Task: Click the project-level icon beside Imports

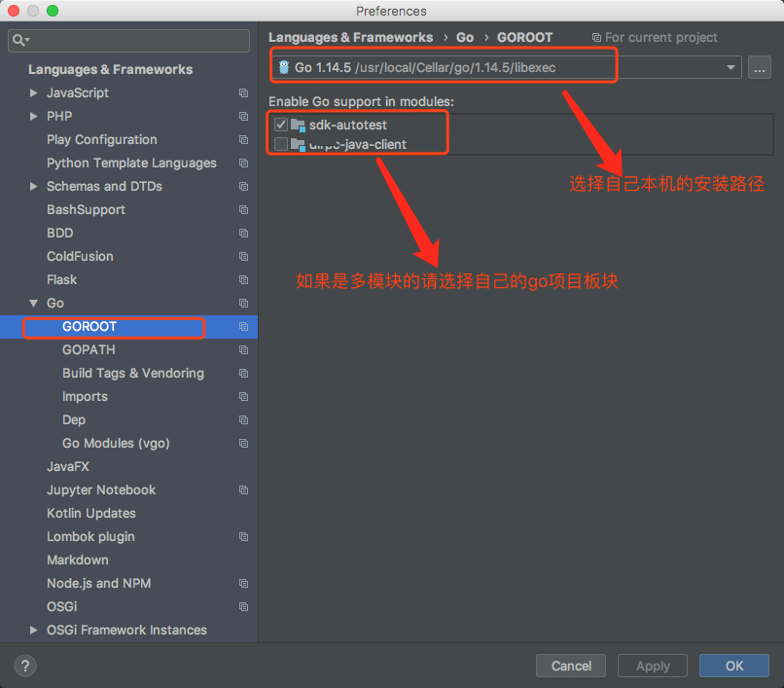Action: (243, 396)
